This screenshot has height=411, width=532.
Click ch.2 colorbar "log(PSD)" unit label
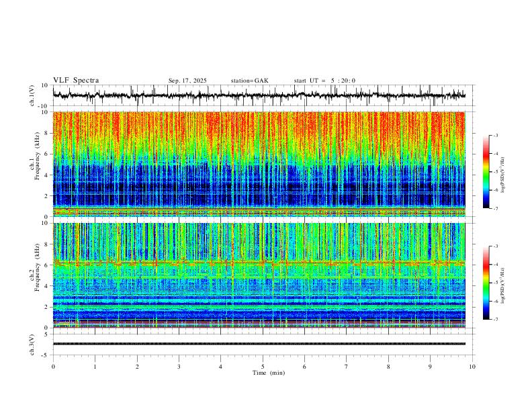click(x=503, y=285)
